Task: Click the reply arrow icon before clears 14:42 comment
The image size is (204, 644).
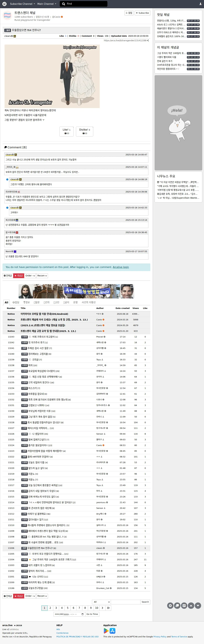Action: (7, 208)
